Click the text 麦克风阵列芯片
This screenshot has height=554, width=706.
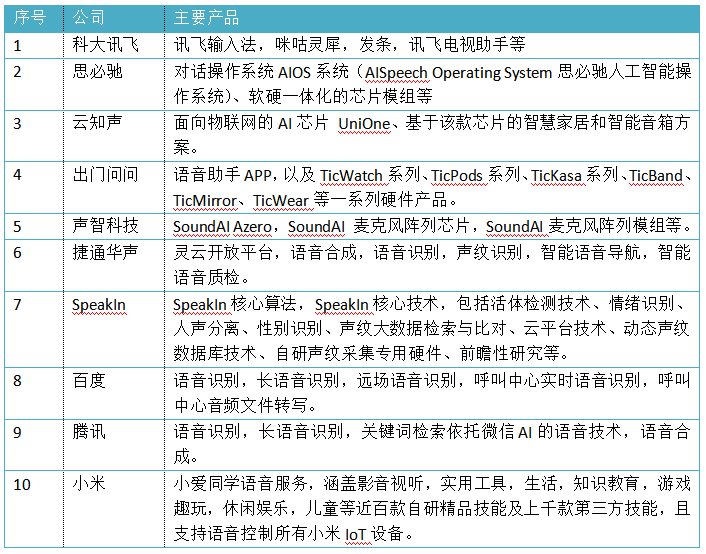(x=411, y=226)
